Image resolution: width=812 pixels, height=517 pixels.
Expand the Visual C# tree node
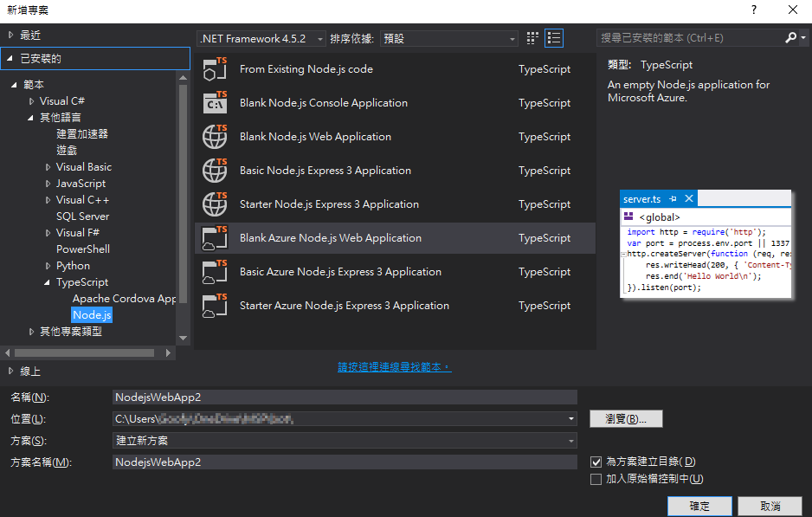pos(32,101)
